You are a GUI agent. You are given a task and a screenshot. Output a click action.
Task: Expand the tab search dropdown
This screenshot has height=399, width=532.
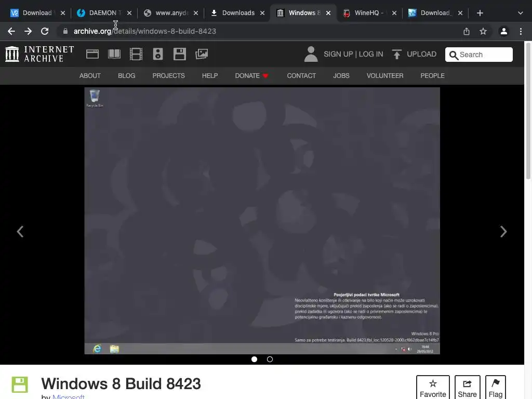click(x=521, y=13)
